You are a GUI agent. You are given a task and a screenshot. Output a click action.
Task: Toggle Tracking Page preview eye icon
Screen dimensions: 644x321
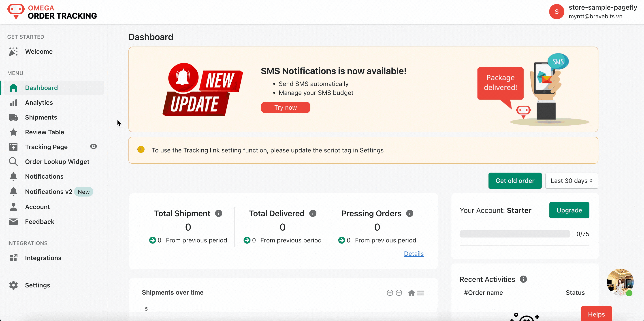click(x=94, y=146)
